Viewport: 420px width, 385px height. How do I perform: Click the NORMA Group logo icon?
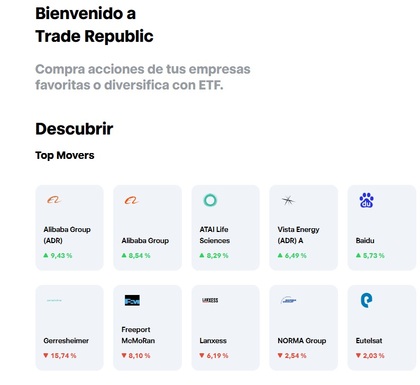point(288,300)
